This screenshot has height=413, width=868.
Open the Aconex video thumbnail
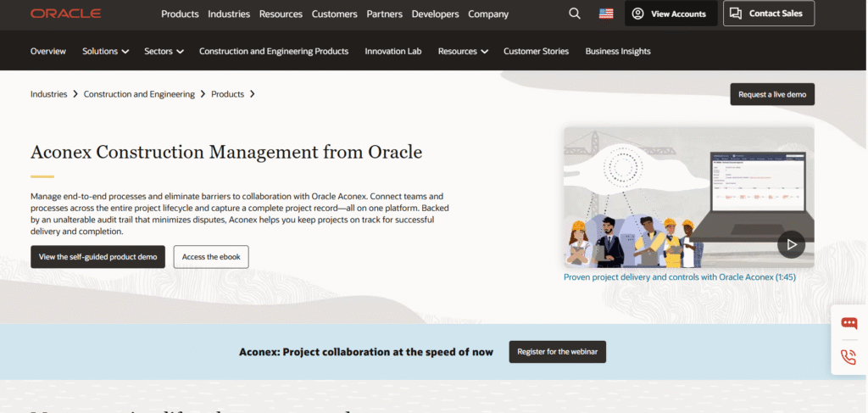click(688, 197)
